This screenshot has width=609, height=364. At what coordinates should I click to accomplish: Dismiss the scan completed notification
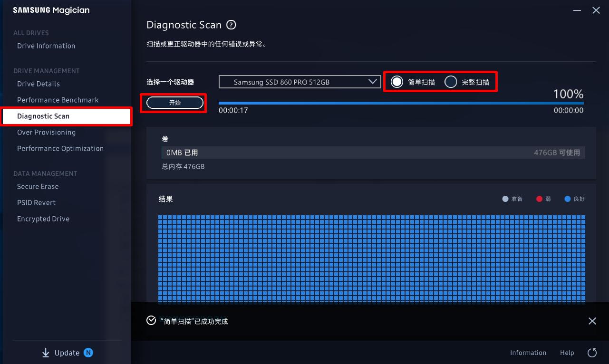point(592,321)
